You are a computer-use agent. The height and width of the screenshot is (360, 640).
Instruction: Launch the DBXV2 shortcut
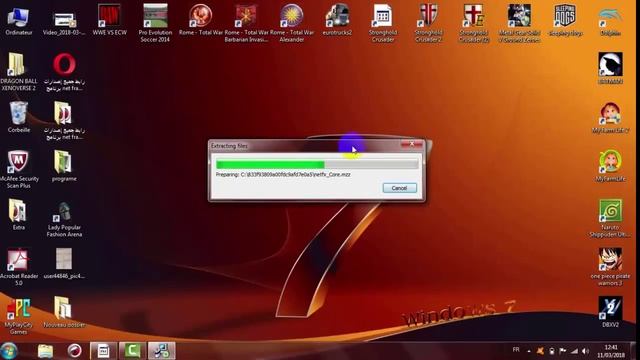tap(610, 312)
